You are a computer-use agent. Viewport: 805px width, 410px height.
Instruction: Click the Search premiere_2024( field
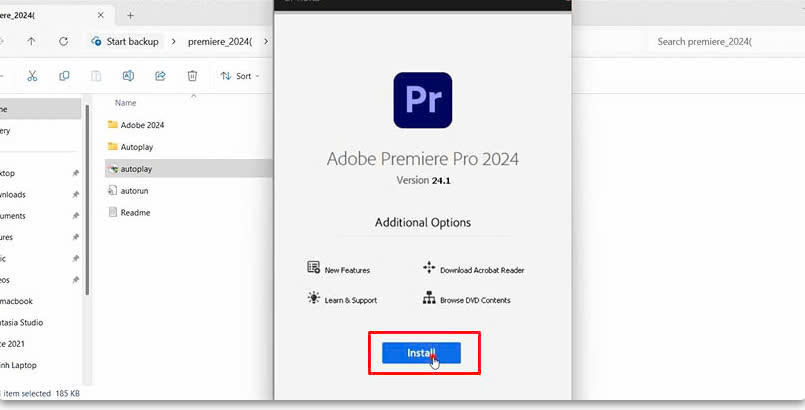720,42
